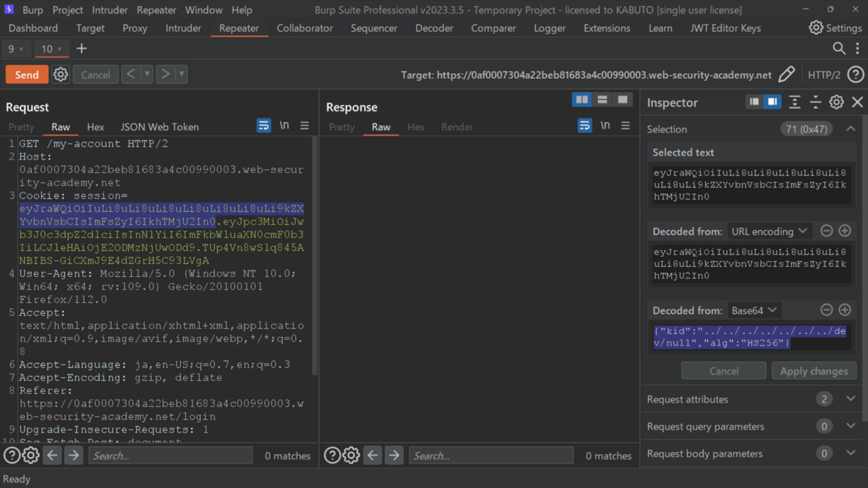
Task: Open the Window menu
Action: [x=203, y=10]
